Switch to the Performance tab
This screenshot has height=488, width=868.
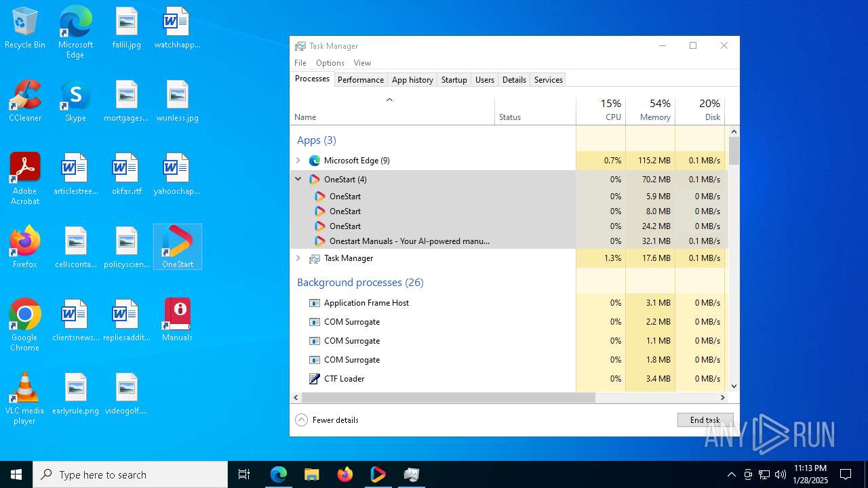click(x=361, y=80)
